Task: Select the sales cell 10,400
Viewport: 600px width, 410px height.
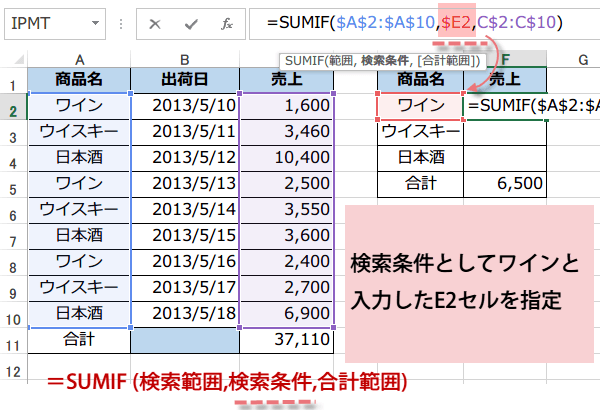Action: click(x=287, y=158)
